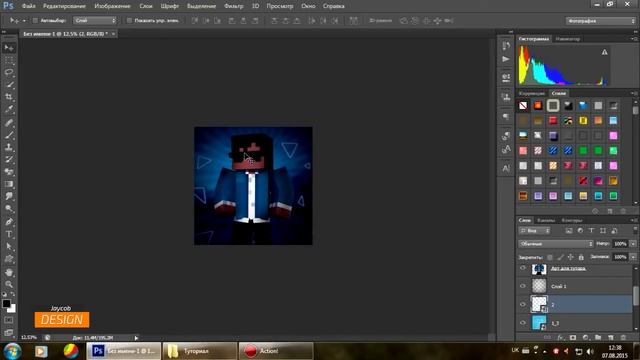Image resolution: width=640 pixels, height=360 pixels.
Task: Click the layer Opacity value field
Action: pyautogui.click(x=620, y=244)
